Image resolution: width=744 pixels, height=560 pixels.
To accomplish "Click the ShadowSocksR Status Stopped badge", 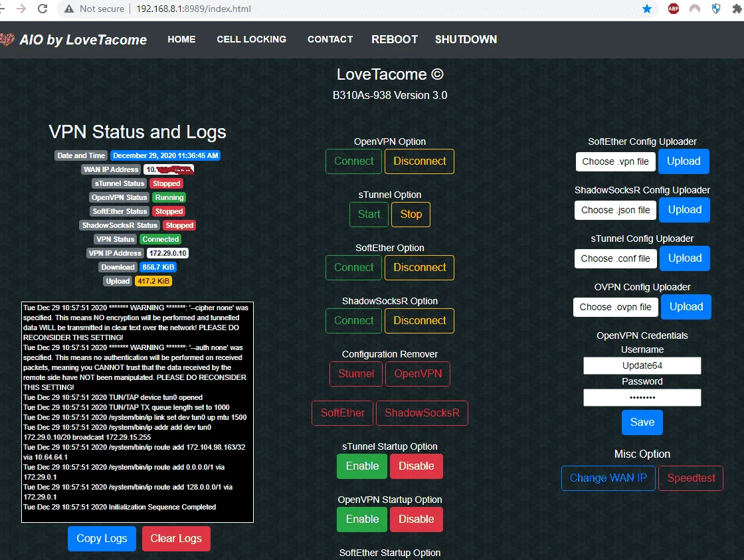I will click(x=179, y=225).
